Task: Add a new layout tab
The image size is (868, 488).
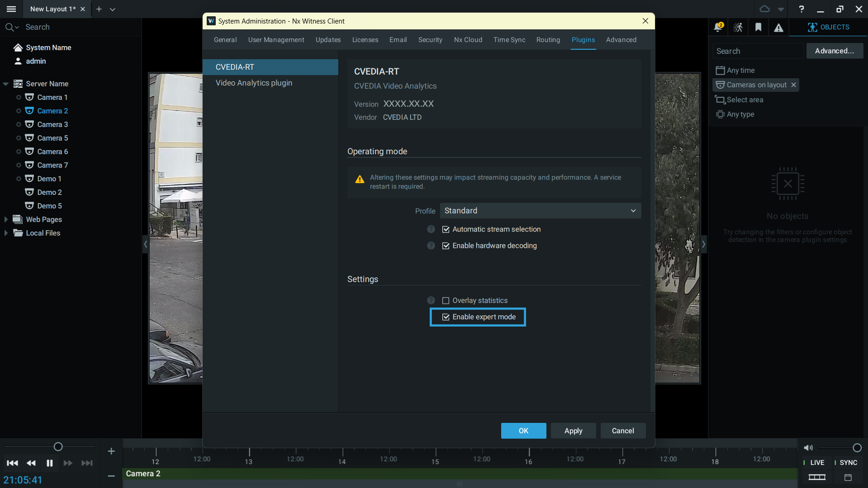Action: 99,9
